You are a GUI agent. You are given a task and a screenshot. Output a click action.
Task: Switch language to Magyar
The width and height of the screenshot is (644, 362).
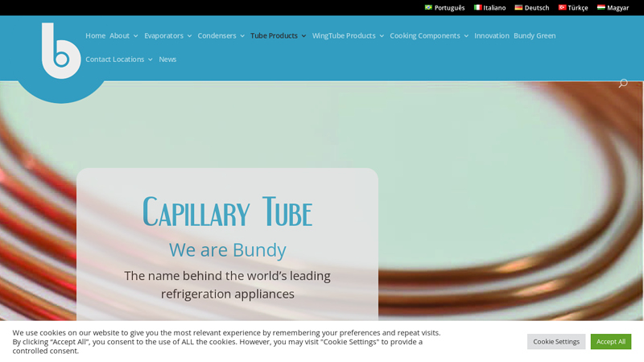[x=617, y=8]
